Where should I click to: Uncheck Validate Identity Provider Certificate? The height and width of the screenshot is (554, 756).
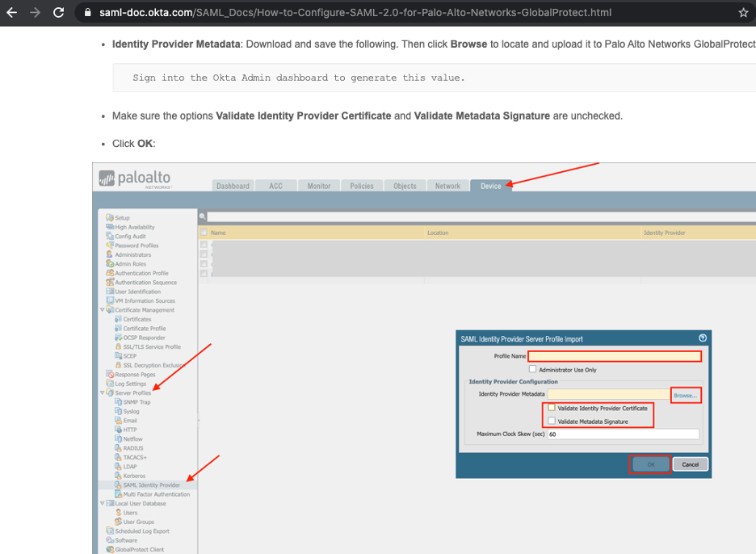[x=552, y=407]
